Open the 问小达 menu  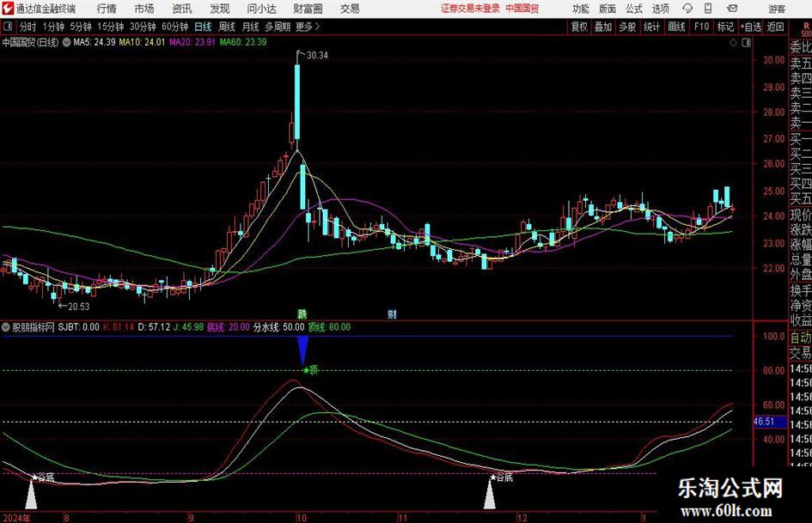click(261, 9)
